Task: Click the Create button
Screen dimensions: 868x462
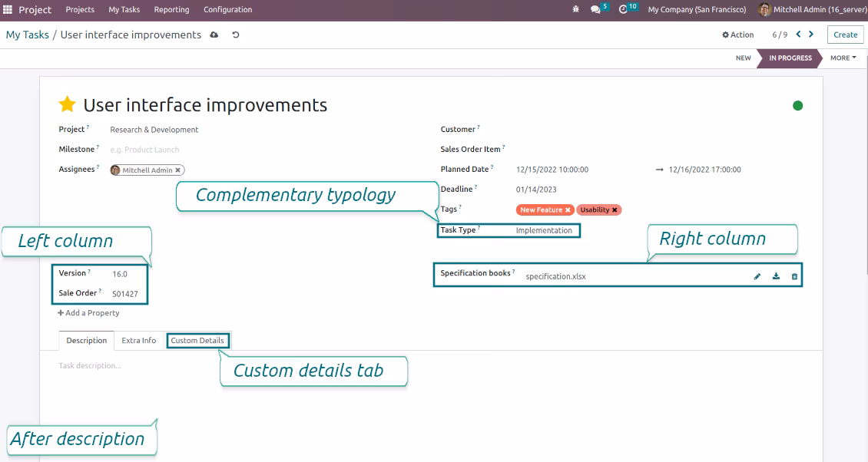Action: pos(845,35)
